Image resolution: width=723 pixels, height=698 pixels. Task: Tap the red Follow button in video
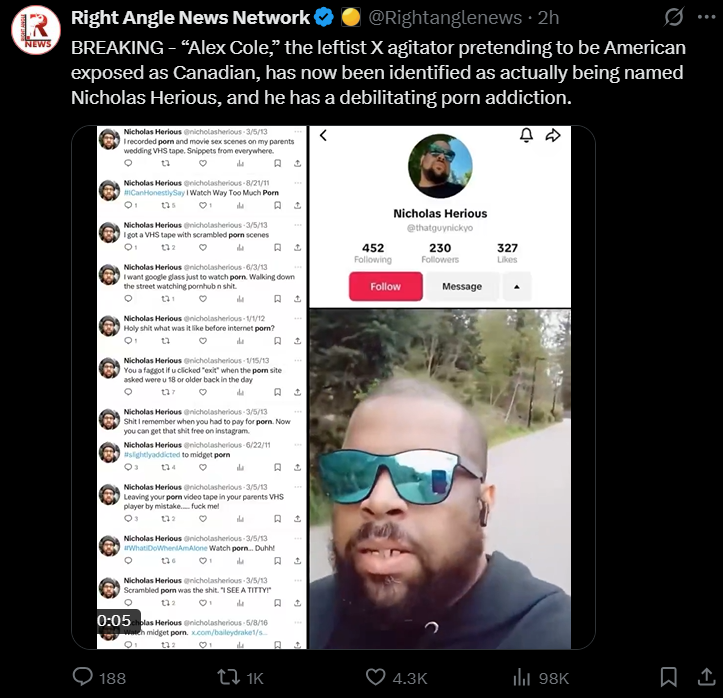pos(385,286)
